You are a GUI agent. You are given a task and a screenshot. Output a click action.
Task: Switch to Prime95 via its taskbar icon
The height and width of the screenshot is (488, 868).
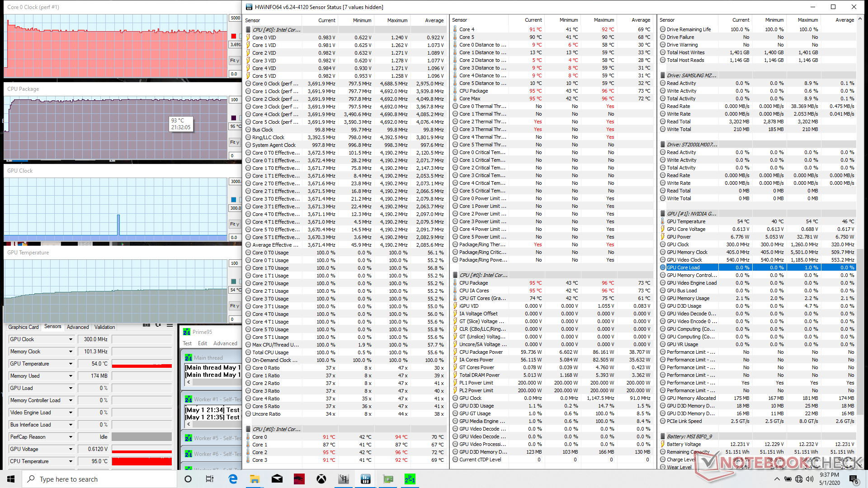(x=410, y=479)
